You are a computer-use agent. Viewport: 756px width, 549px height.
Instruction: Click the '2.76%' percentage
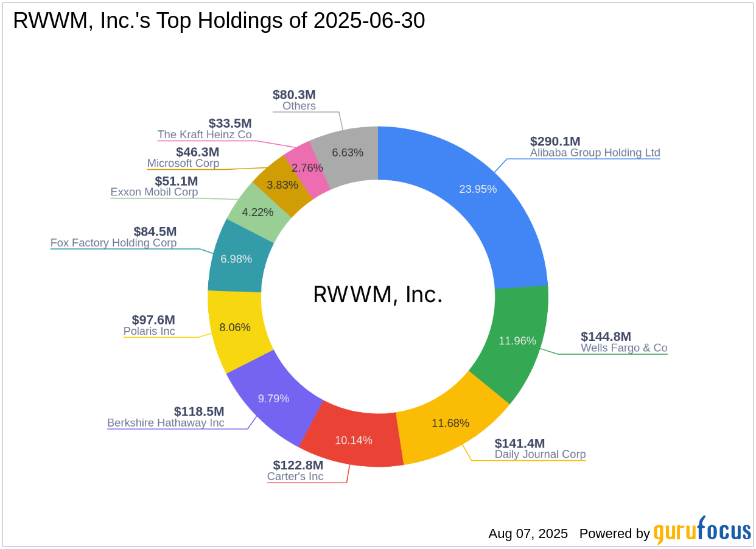(308, 167)
